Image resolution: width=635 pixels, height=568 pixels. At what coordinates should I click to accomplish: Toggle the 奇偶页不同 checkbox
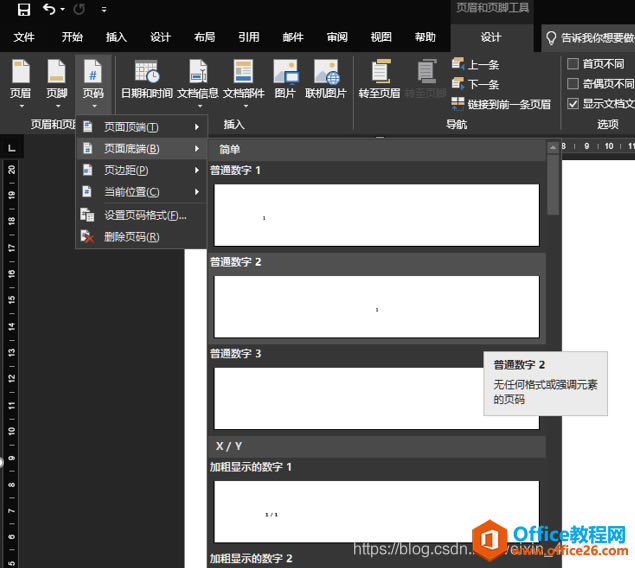[x=573, y=83]
